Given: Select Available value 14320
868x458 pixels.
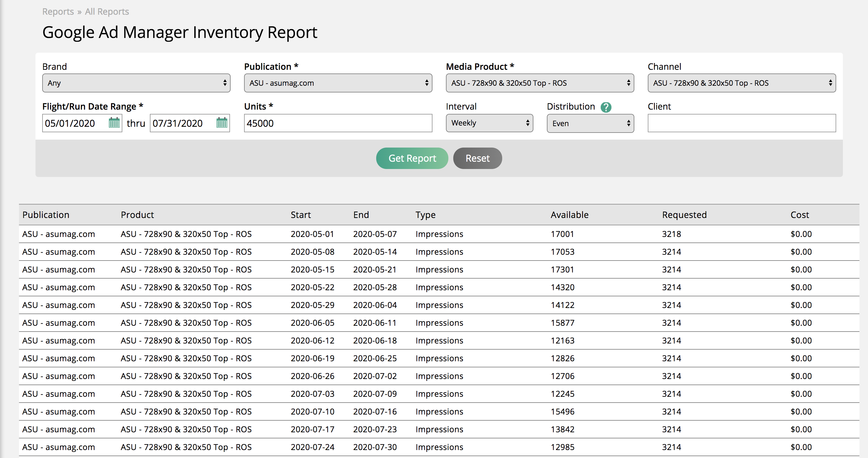Looking at the screenshot, I should pos(562,287).
